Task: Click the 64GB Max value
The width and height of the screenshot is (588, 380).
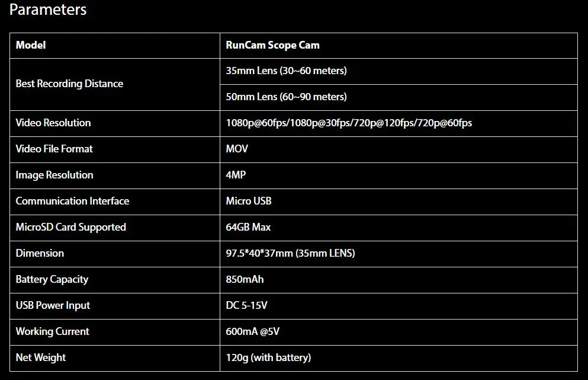Action: pyautogui.click(x=248, y=227)
